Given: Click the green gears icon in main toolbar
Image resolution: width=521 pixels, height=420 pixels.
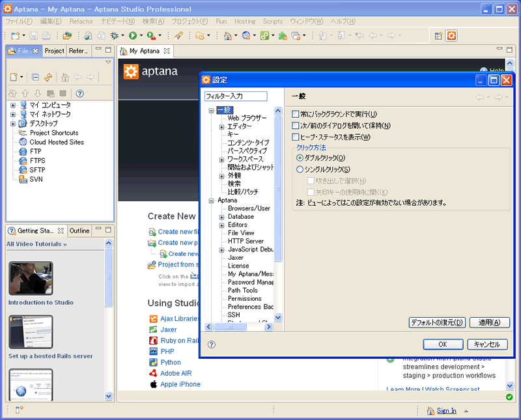Looking at the screenshot, I should point(265,36).
